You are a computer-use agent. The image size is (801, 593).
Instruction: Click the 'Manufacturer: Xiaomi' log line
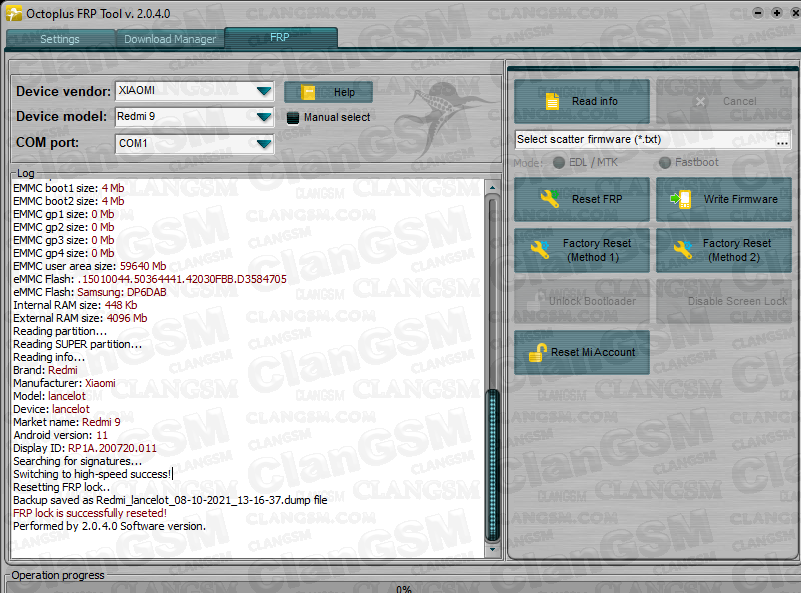(x=64, y=383)
